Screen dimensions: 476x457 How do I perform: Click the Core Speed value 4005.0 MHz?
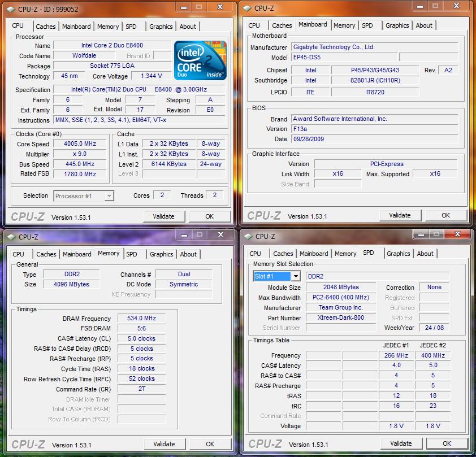[80, 143]
